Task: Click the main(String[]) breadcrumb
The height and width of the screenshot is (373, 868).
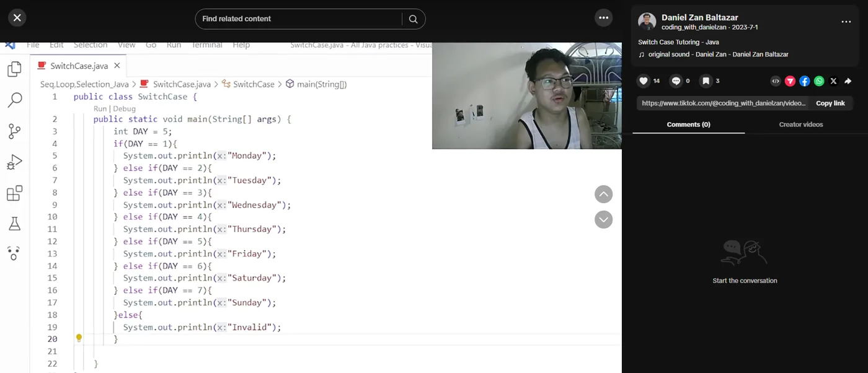Action: click(321, 84)
